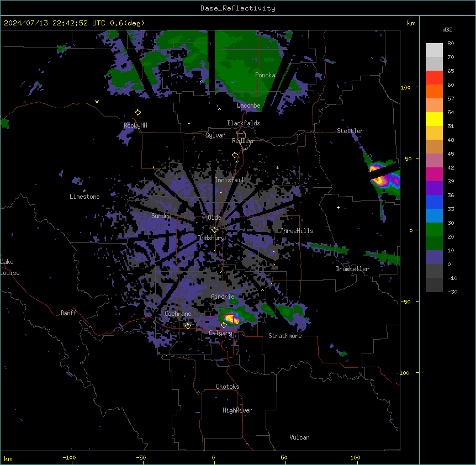The height and width of the screenshot is (465, 476).
Task: Select the Sundre label
Action: coord(161,216)
